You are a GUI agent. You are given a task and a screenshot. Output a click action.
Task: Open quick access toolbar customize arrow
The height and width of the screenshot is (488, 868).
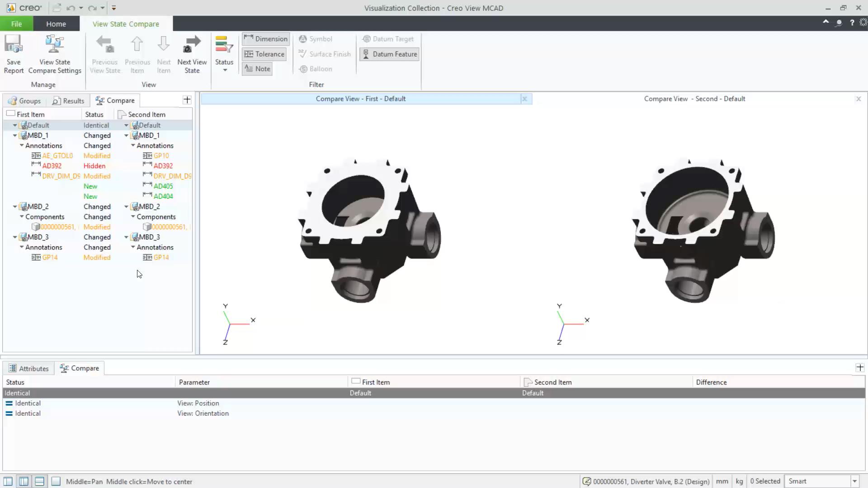pos(113,8)
